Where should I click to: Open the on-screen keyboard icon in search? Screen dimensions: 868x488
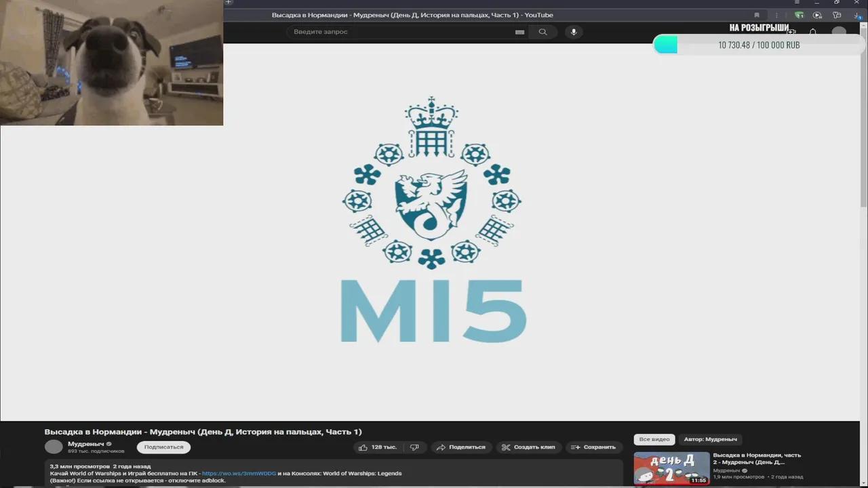pyautogui.click(x=520, y=32)
